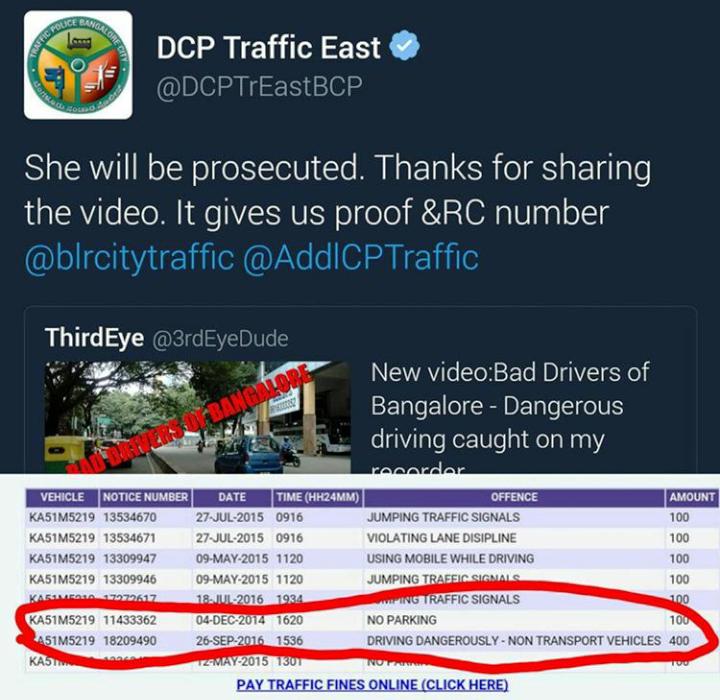Open the DCP Traffic East profile picture
Image resolution: width=720 pixels, height=700 pixels.
point(78,65)
